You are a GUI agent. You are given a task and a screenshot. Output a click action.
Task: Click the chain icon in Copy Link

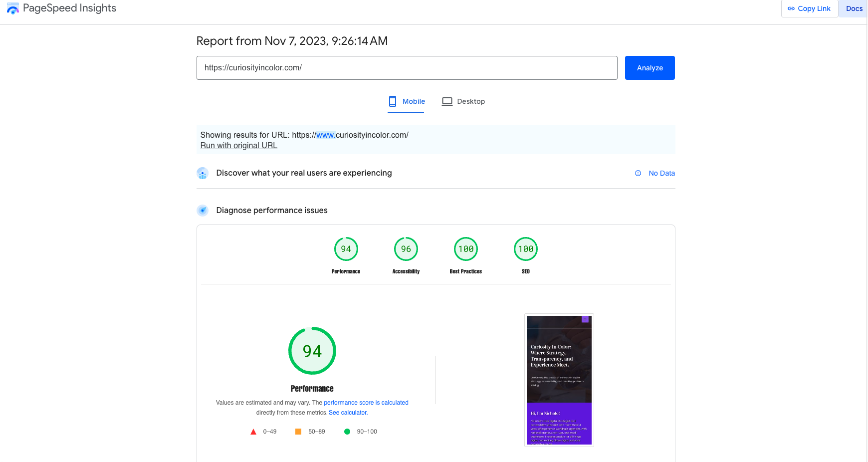pyautogui.click(x=791, y=8)
